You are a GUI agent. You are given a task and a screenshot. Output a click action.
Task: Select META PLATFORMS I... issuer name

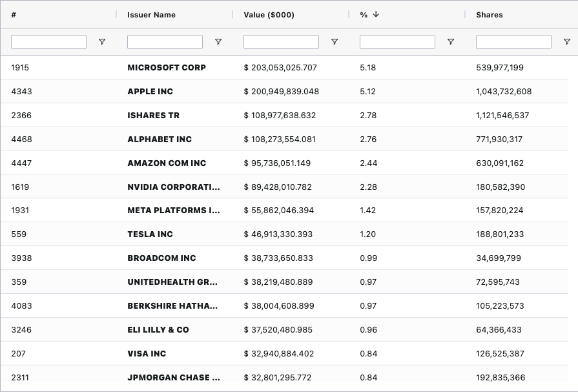click(174, 210)
